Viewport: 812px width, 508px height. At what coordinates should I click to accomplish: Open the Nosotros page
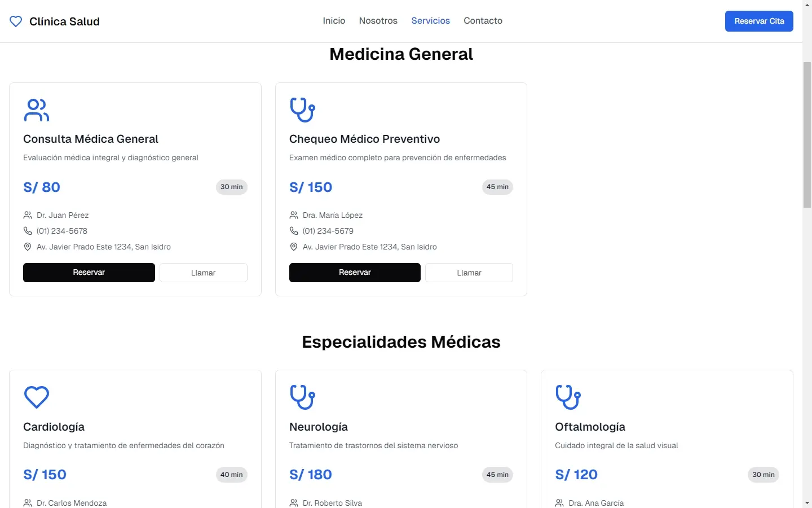click(x=378, y=20)
